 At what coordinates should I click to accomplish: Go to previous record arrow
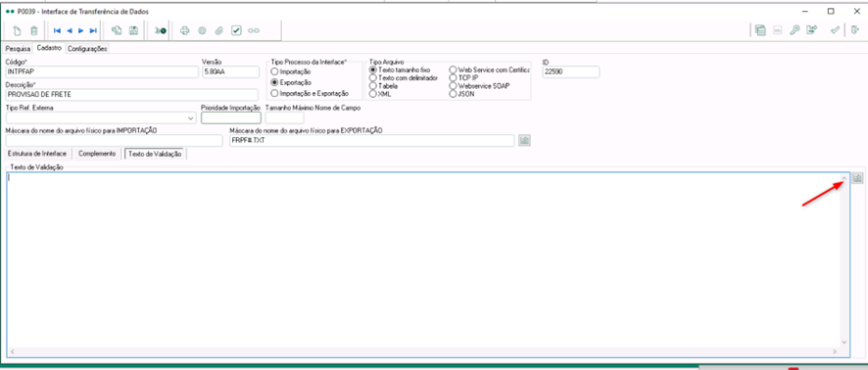pyautogui.click(x=70, y=31)
